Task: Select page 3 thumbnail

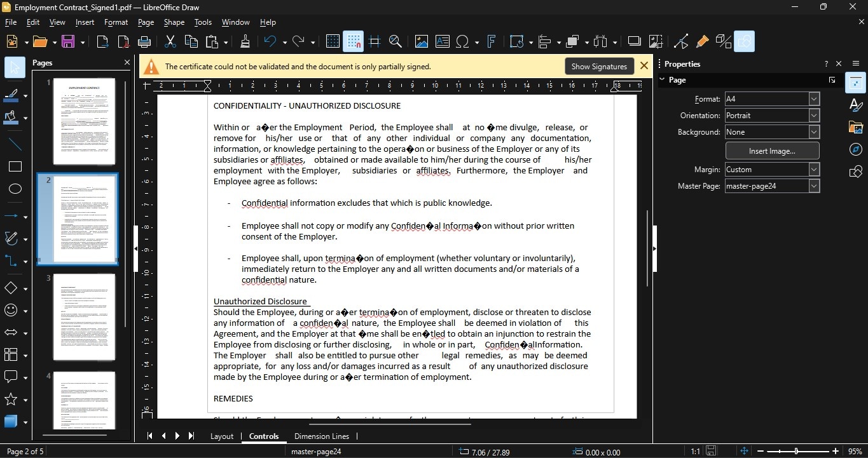Action: tap(84, 316)
